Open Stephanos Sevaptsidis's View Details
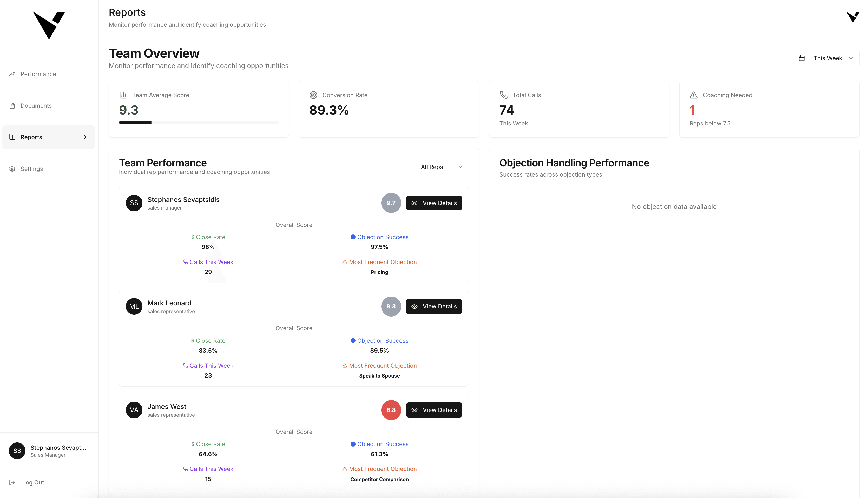Viewport: 868px width, 498px height. [x=434, y=203]
